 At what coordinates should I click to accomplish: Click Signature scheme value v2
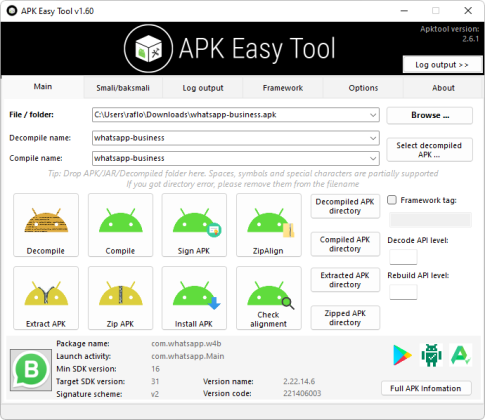[x=155, y=394]
